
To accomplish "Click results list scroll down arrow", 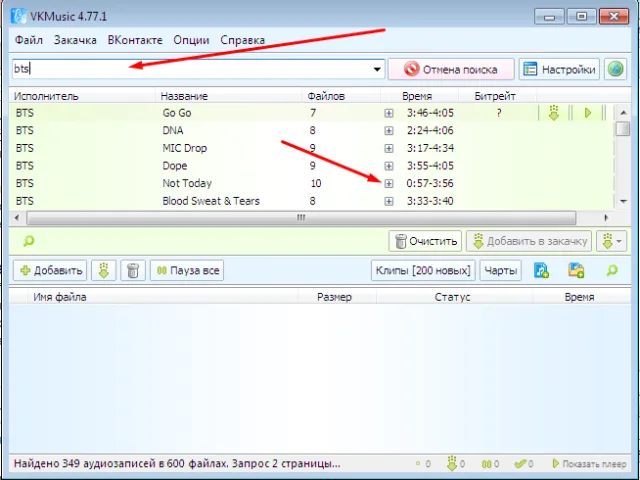I will pos(623,201).
